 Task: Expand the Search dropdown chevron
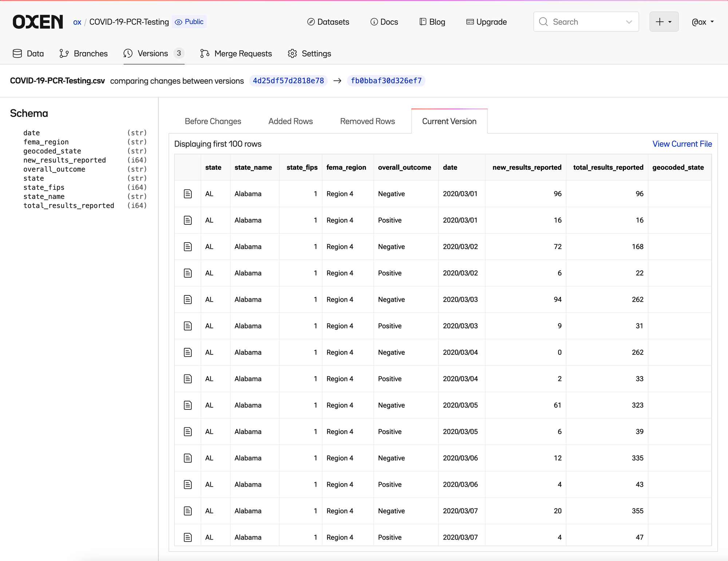pyautogui.click(x=629, y=22)
